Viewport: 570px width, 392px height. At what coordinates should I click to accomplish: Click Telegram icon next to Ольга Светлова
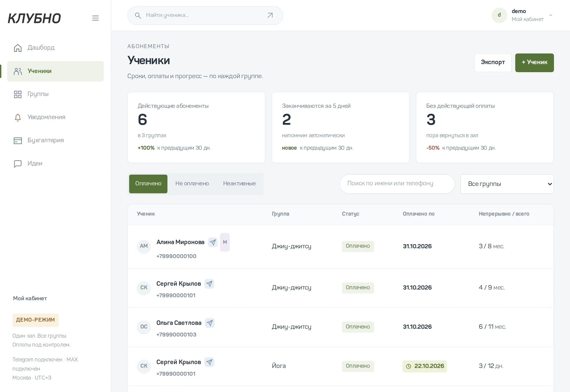(210, 323)
